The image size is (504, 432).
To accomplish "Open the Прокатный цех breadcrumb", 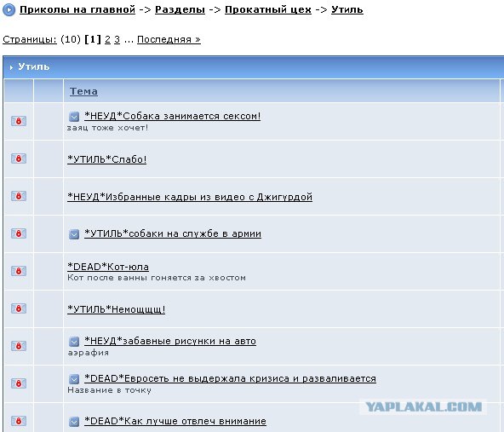I will [268, 9].
